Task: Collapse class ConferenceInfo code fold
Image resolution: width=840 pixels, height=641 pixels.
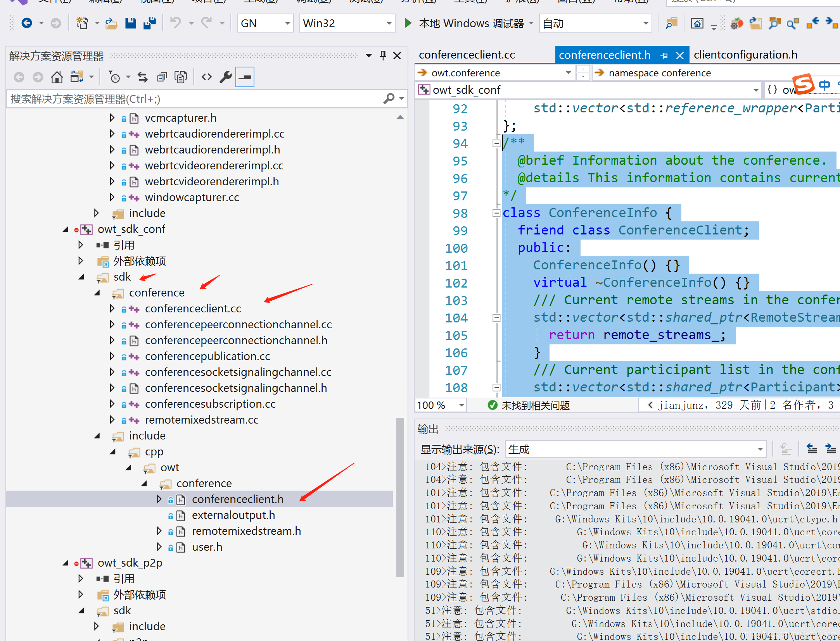Action: point(496,213)
